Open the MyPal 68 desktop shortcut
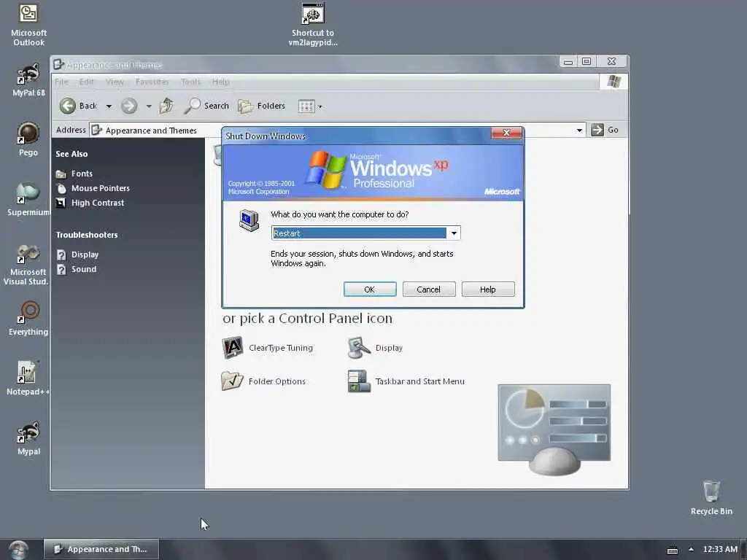Image resolution: width=747 pixels, height=560 pixels. 28,80
